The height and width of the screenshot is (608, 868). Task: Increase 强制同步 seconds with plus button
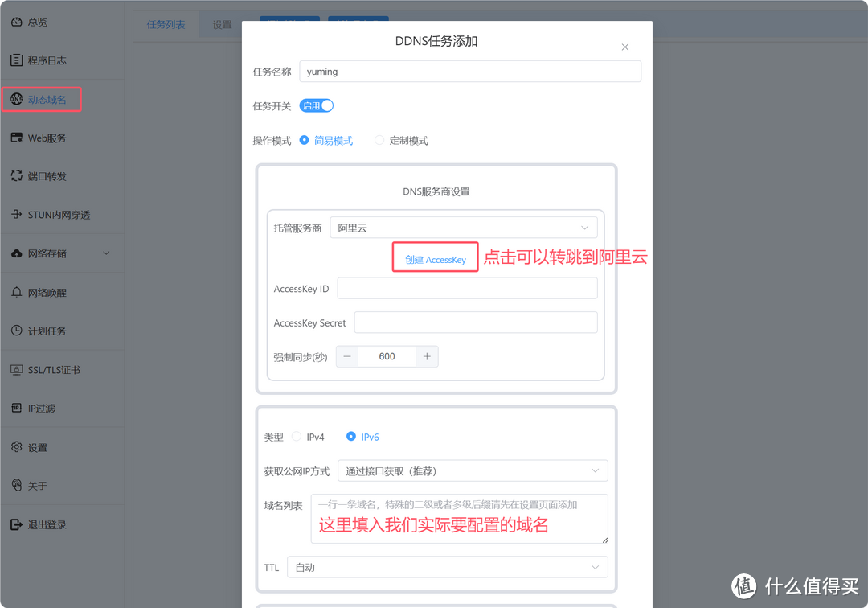(427, 356)
